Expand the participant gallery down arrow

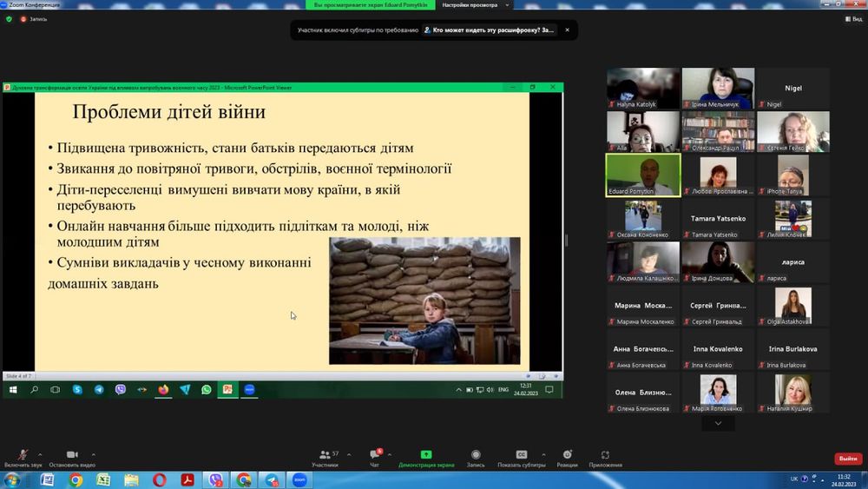718,423
